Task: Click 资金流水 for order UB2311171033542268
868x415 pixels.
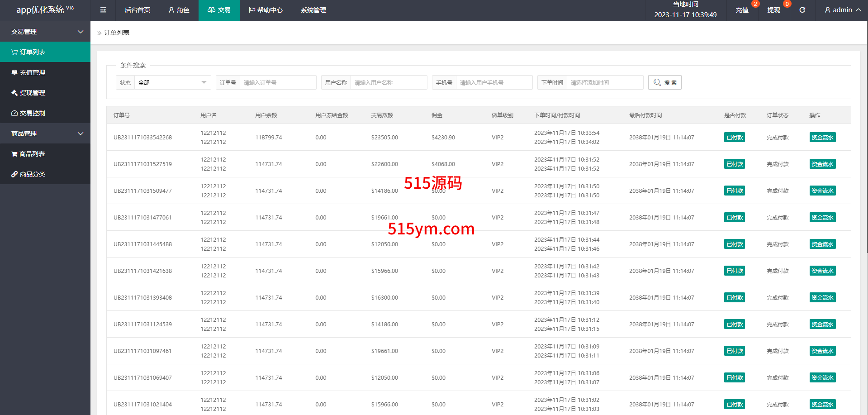Action: (822, 138)
